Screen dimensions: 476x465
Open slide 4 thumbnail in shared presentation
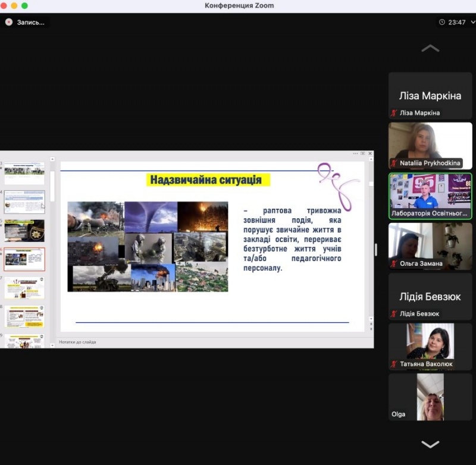pyautogui.click(x=24, y=202)
